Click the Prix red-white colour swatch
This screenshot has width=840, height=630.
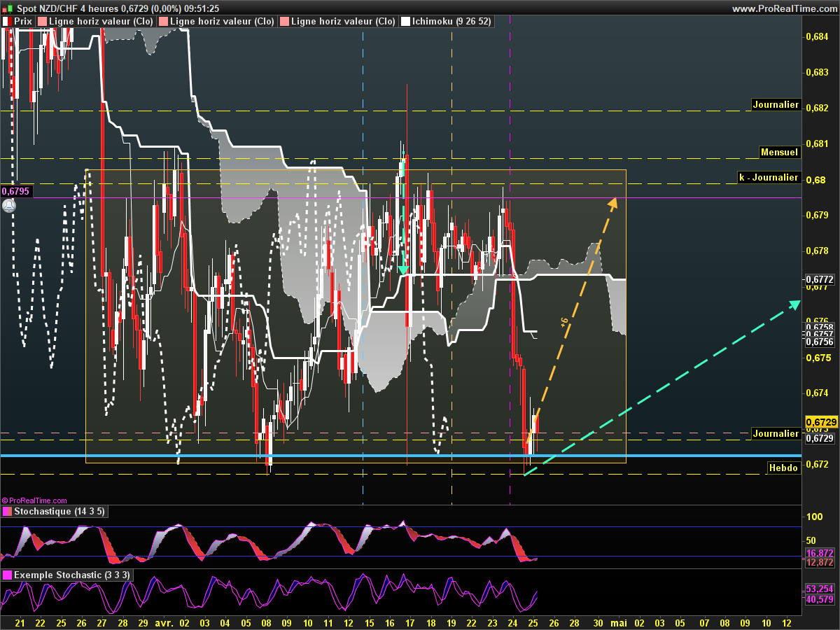(7, 22)
